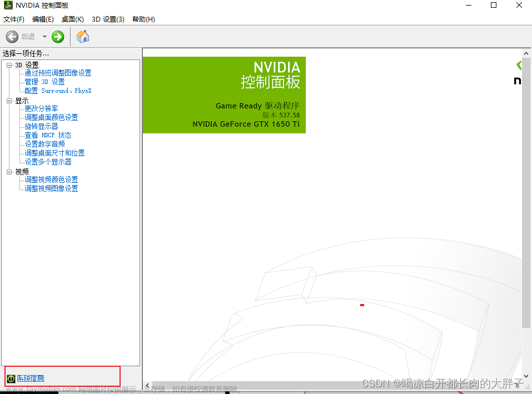Image resolution: width=532 pixels, height=394 pixels.
Task: Open 调整视频图像设置 task
Action: point(51,188)
